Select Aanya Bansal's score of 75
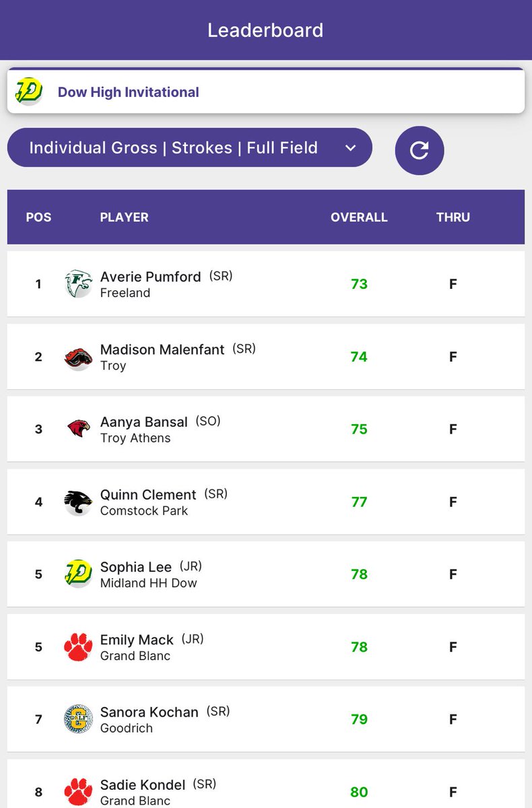This screenshot has height=808, width=532. 359,429
